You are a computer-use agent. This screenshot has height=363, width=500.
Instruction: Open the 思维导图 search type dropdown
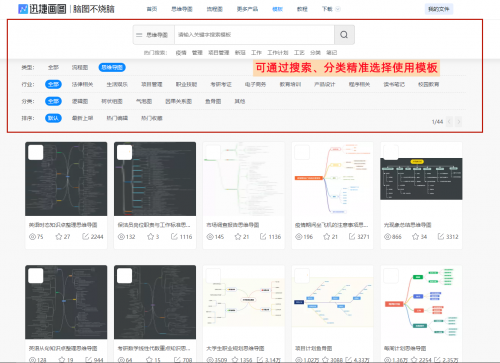click(x=154, y=35)
